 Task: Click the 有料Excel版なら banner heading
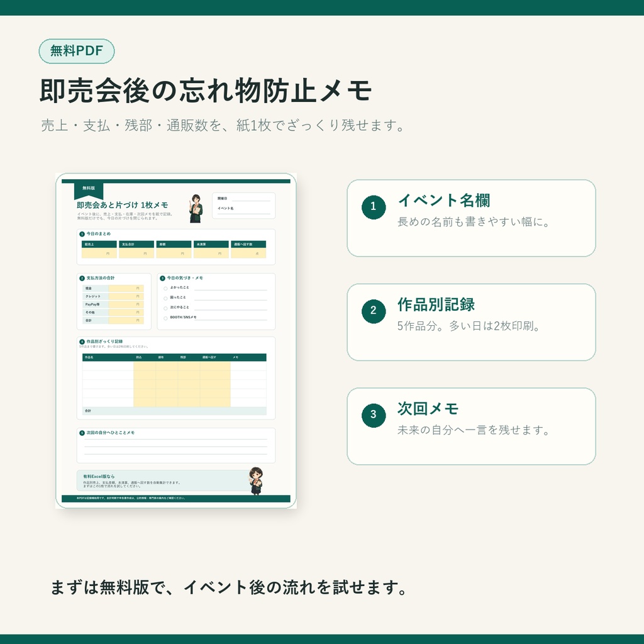point(99,477)
